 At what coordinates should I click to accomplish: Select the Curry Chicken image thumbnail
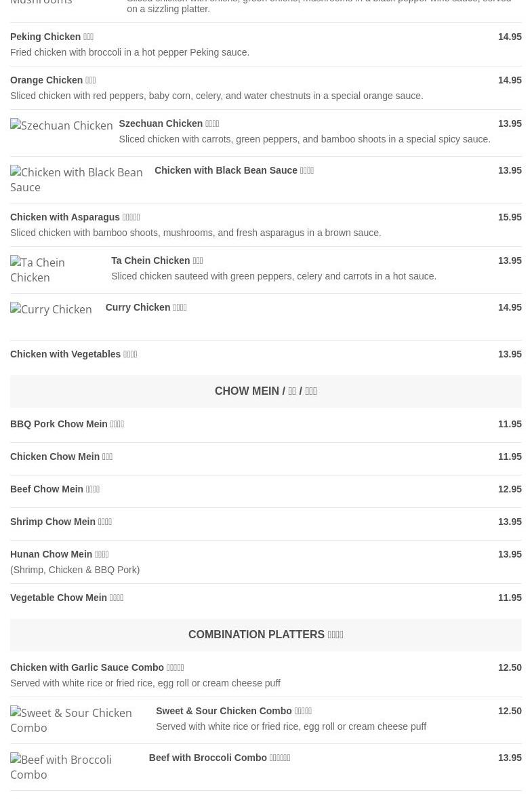coord(51,309)
